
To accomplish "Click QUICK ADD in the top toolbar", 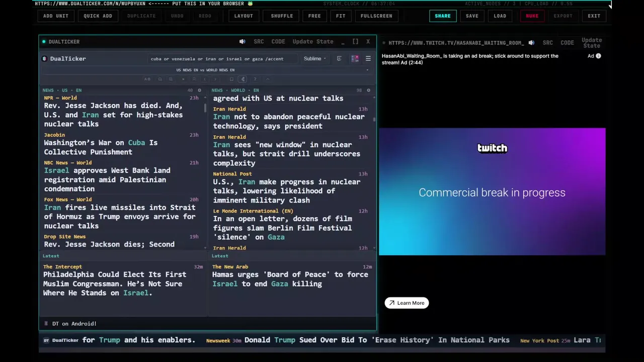I will (98, 16).
